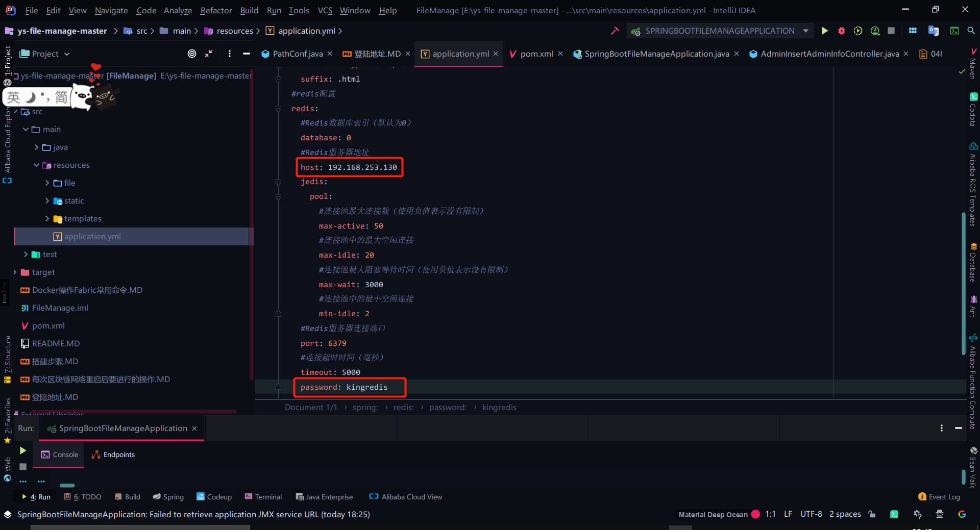Expand the test folder
980x530 pixels.
click(x=26, y=254)
